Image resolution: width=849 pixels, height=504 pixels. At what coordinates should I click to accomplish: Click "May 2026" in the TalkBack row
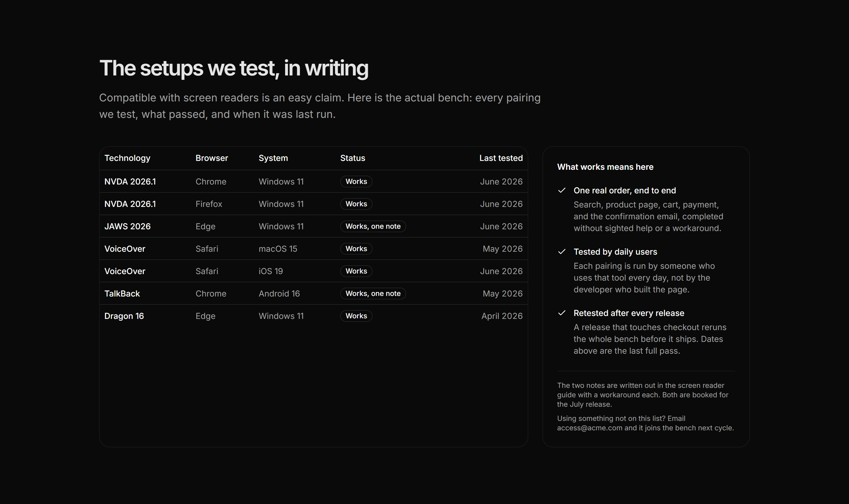[x=503, y=294]
